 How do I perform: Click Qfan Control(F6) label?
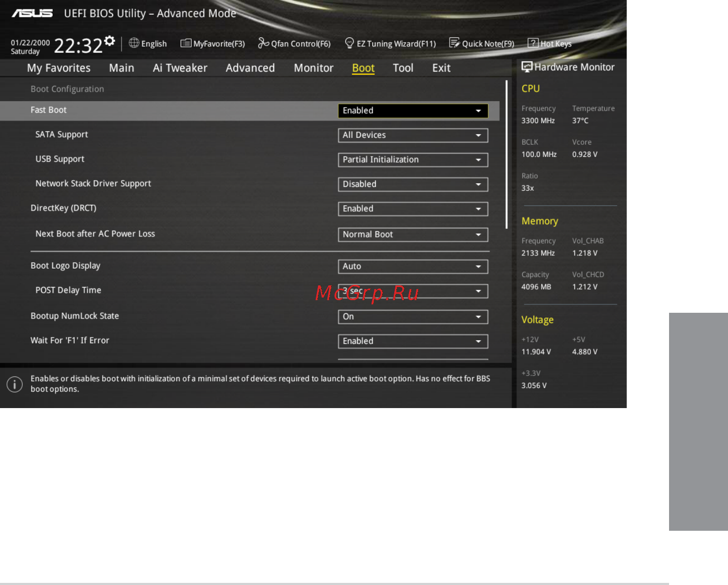[x=301, y=44]
